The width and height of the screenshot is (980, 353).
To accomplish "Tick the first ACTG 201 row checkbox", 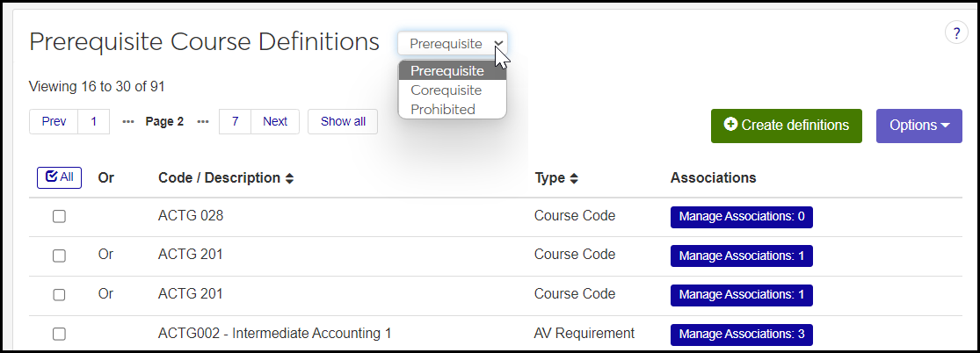I will click(59, 256).
